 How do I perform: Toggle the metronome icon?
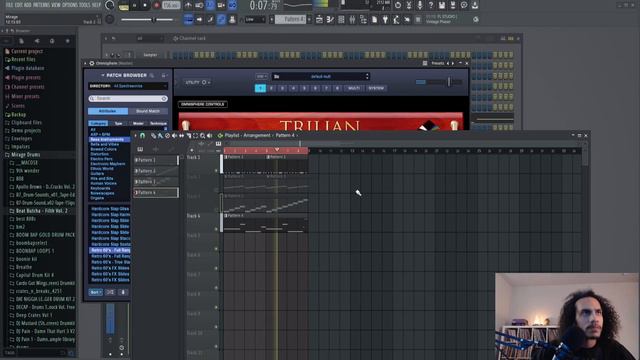click(189, 5)
